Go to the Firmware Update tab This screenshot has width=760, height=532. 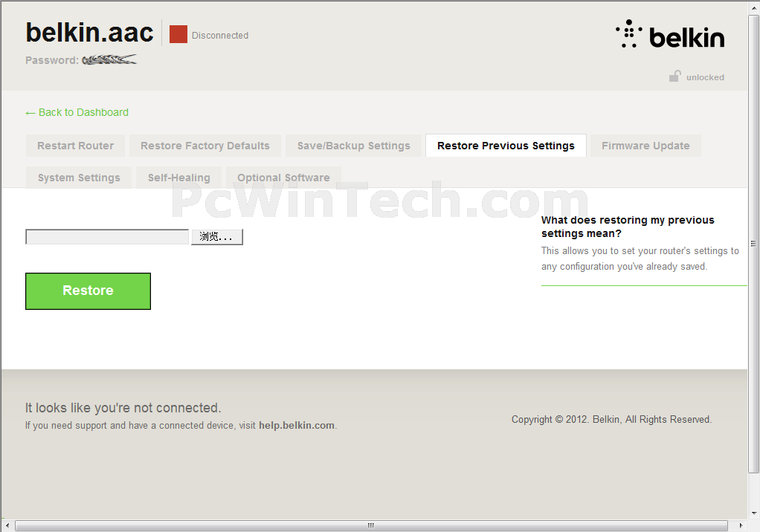645,146
